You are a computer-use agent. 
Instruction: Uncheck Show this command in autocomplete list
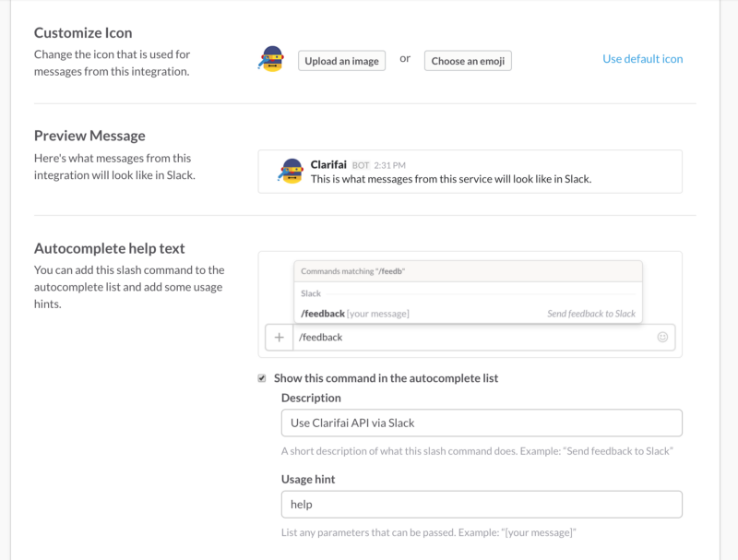click(262, 378)
